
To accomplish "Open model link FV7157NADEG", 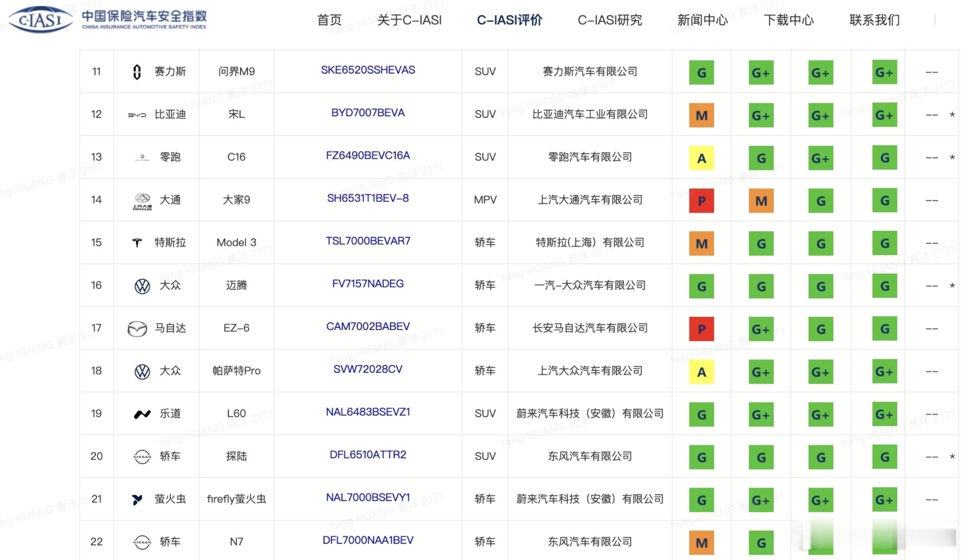I will 368,284.
